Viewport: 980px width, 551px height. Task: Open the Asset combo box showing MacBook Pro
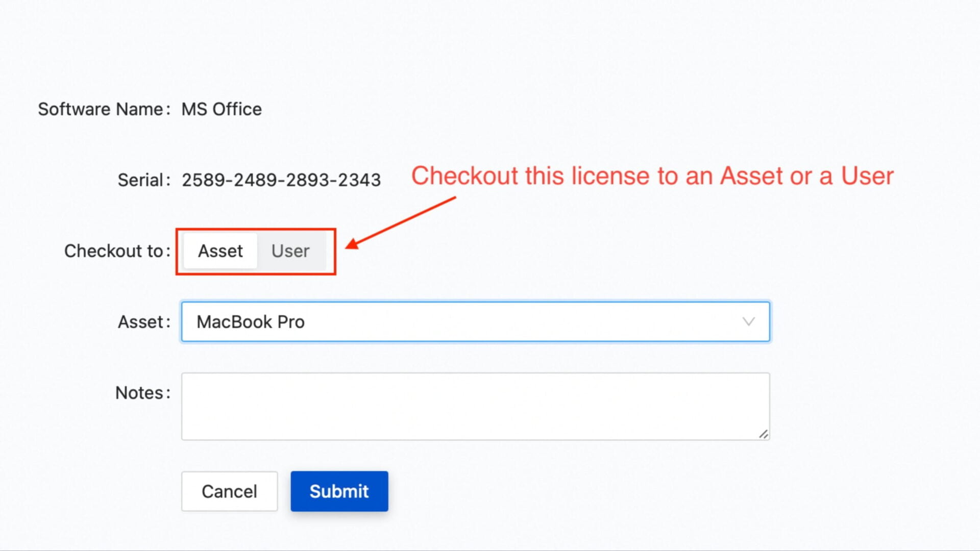[475, 322]
